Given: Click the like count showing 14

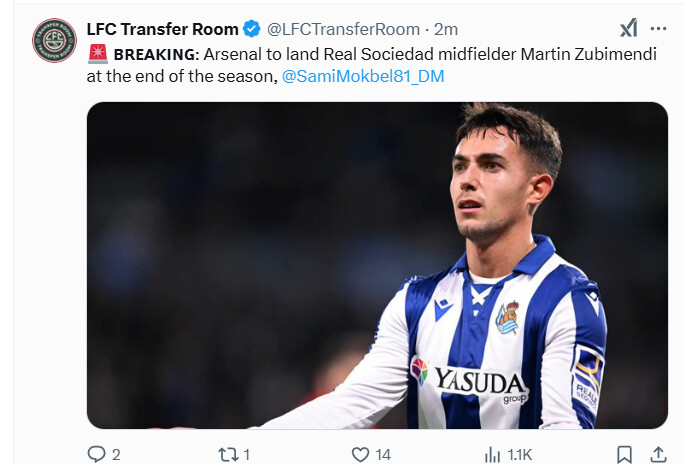Looking at the screenshot, I should [x=383, y=454].
